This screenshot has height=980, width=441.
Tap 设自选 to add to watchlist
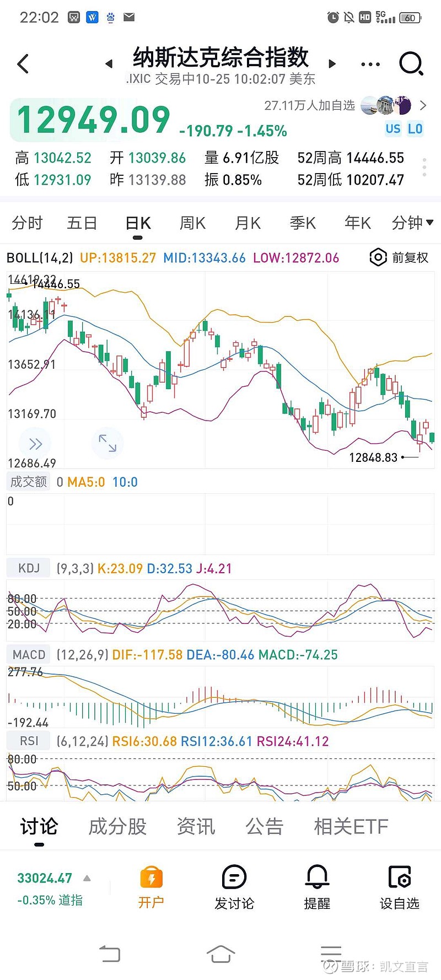tap(400, 887)
